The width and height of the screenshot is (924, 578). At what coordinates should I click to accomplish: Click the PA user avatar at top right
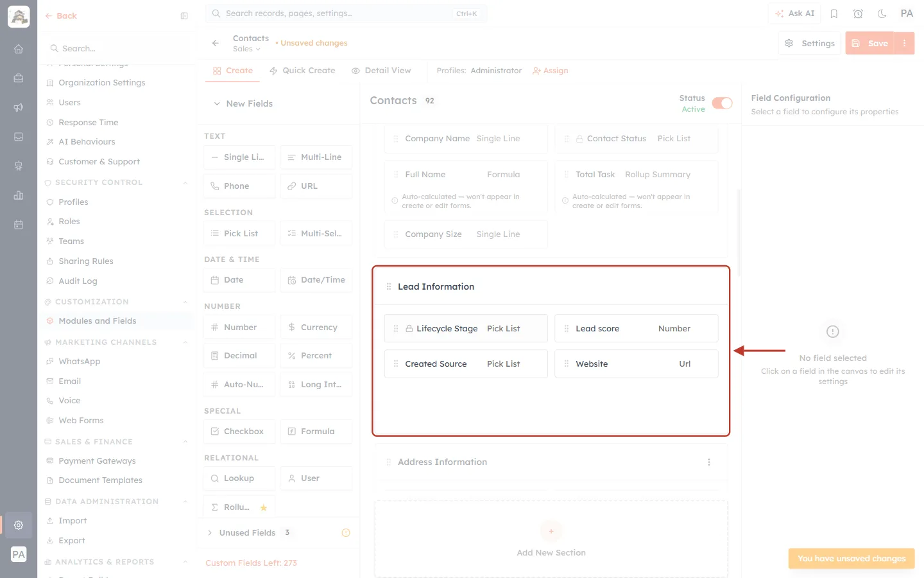point(907,13)
